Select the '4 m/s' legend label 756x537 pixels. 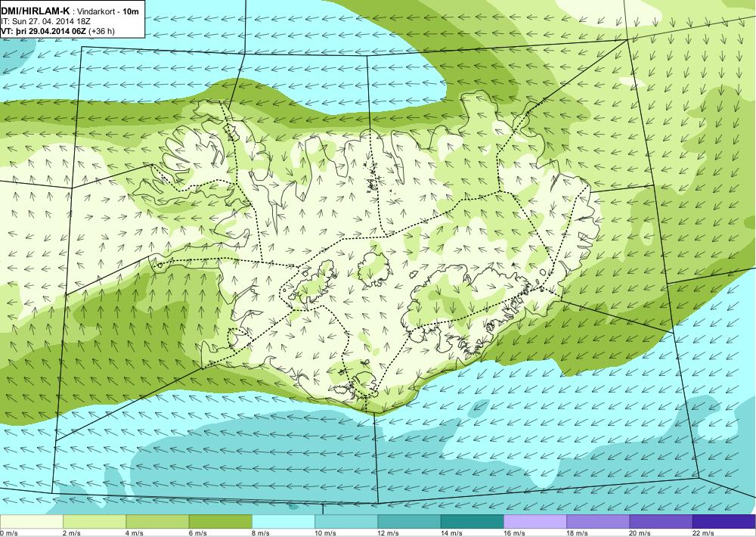pyautogui.click(x=135, y=533)
